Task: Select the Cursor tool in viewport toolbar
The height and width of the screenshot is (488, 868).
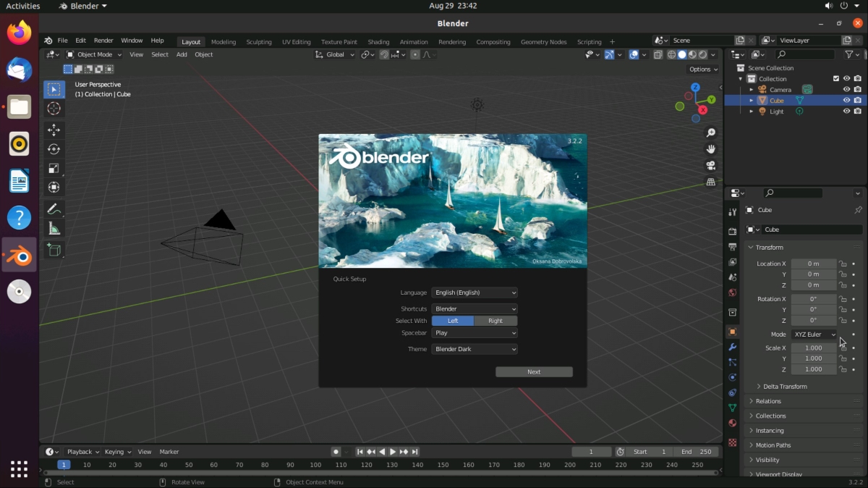Action: tap(54, 109)
